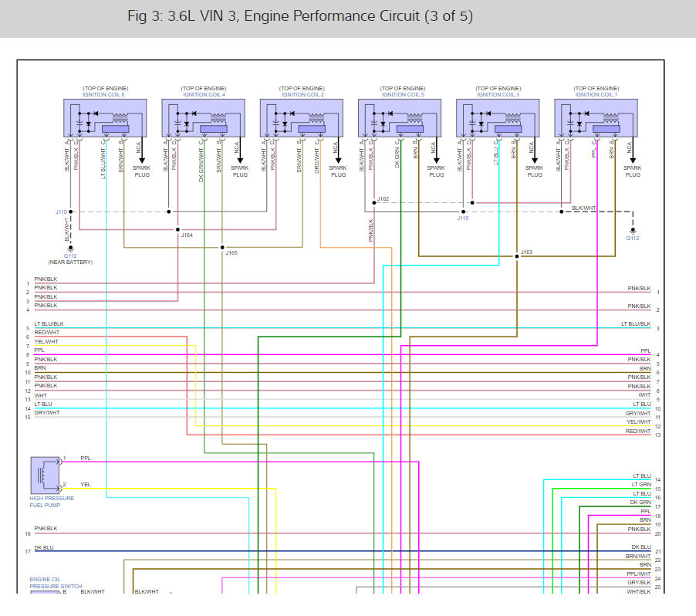Click the 'J162' splice label

[x=383, y=198]
